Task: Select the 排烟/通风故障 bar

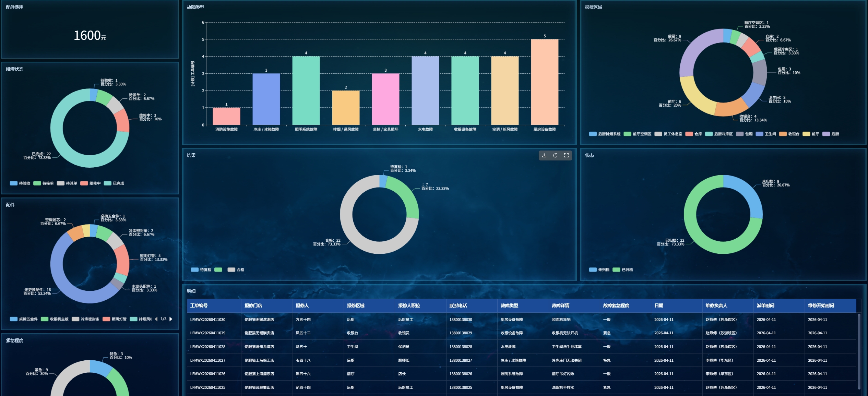Action: pos(346,108)
